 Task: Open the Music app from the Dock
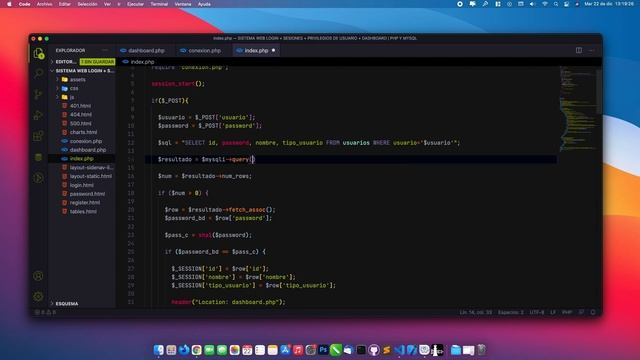298,350
